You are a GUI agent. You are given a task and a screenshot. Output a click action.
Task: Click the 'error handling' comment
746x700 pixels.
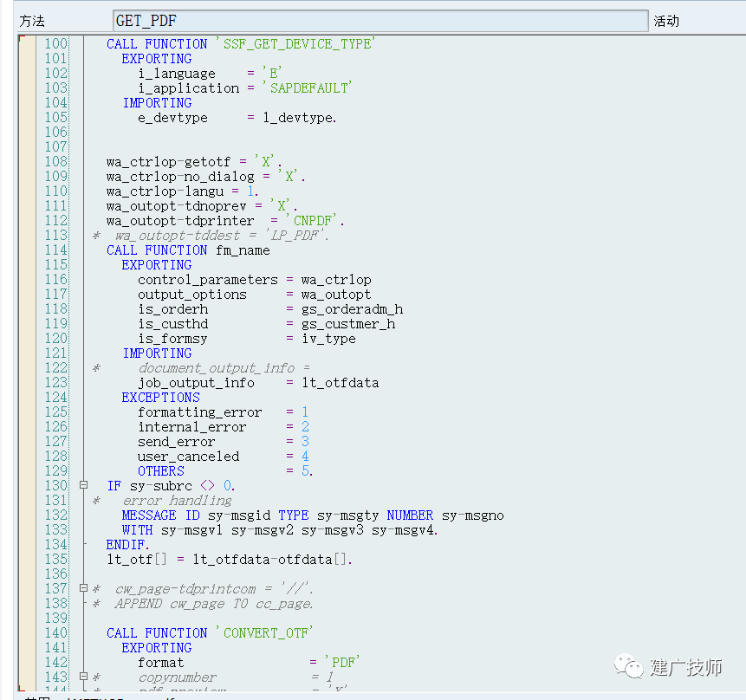[x=177, y=501]
